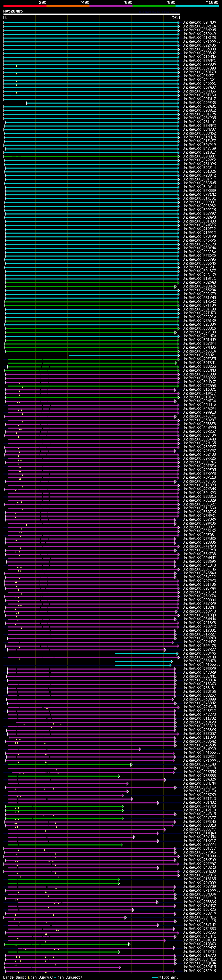Select the UniRef100_B4S8R9 label

tap(199, 673)
